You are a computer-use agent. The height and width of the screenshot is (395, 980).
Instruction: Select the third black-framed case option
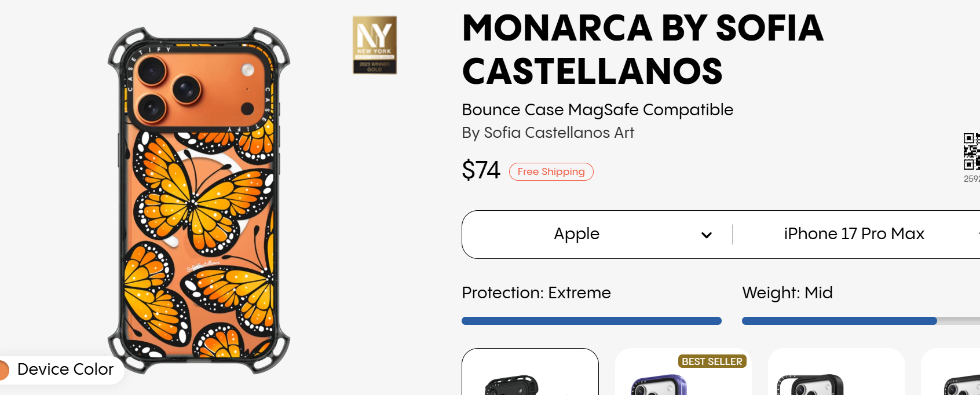pyautogui.click(x=835, y=372)
